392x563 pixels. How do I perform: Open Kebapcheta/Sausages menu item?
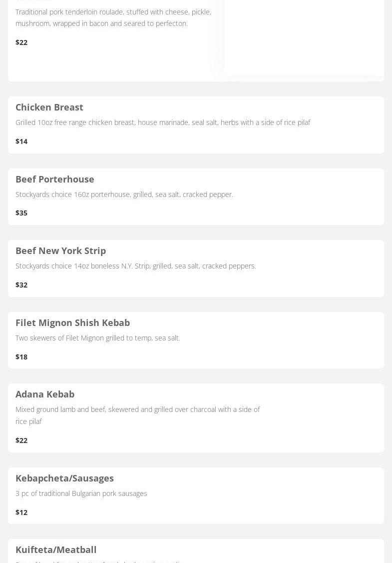(64, 478)
